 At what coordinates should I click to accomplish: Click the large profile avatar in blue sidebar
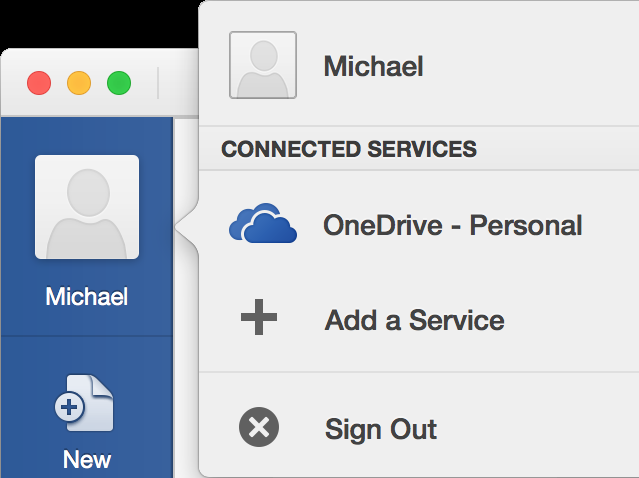tap(87, 207)
